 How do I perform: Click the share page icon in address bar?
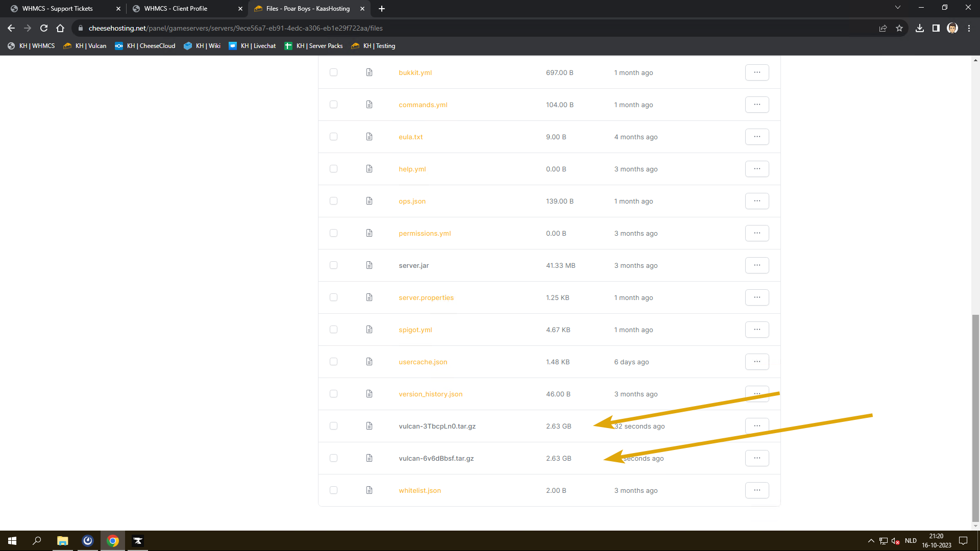tap(883, 28)
